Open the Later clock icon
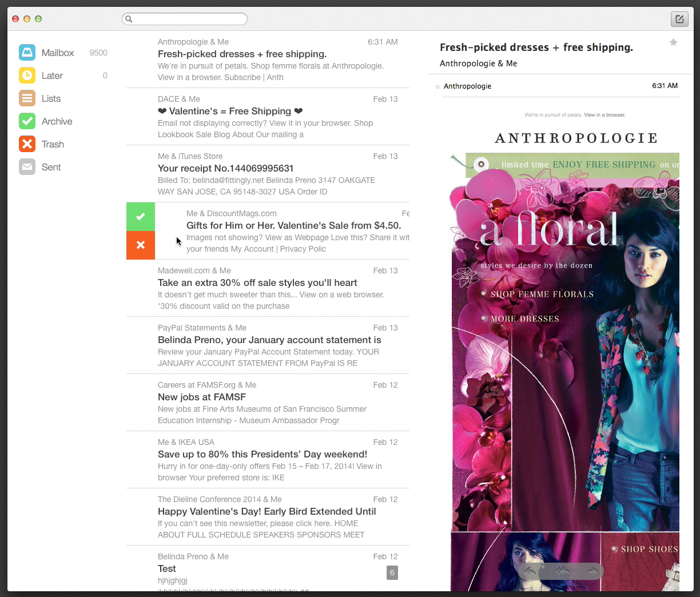Screen dimensions: 700x597 (27, 75)
